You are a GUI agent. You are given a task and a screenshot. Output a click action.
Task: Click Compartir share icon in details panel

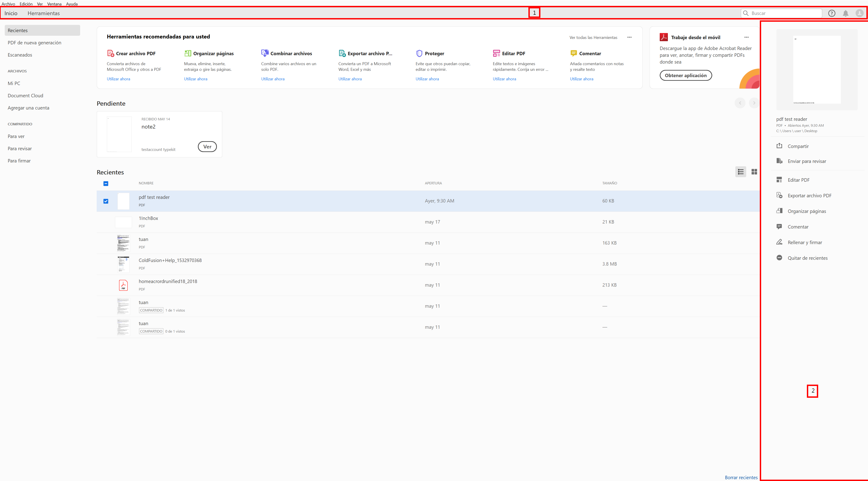point(779,146)
